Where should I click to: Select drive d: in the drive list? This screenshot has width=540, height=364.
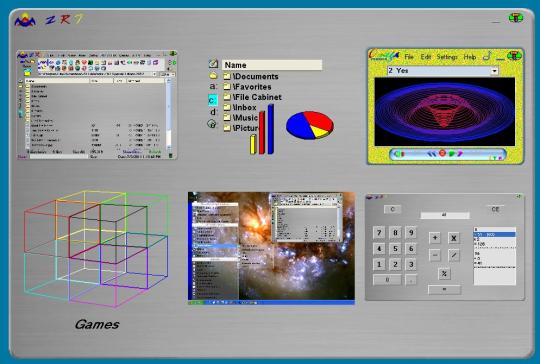point(214,112)
